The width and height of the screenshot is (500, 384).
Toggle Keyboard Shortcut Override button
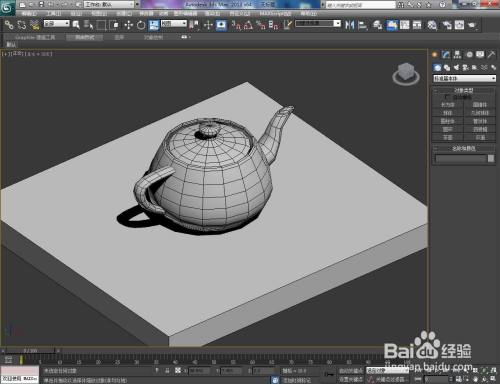click(222, 25)
